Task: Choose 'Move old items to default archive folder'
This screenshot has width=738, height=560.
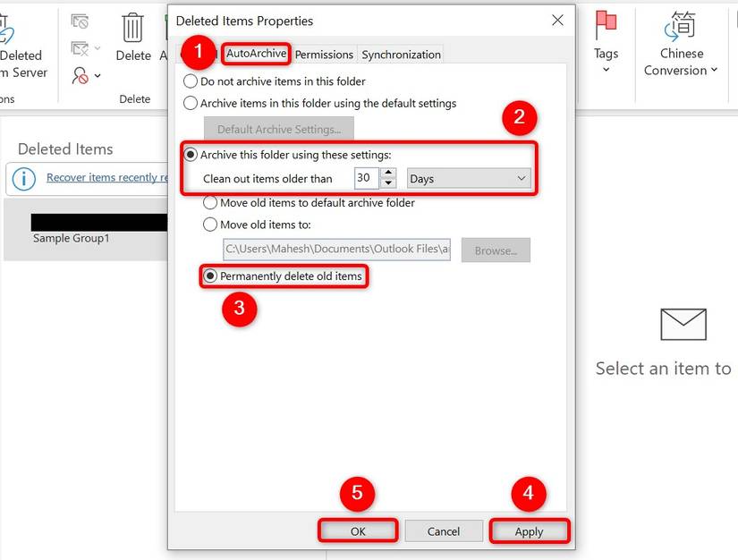Action: pos(210,203)
